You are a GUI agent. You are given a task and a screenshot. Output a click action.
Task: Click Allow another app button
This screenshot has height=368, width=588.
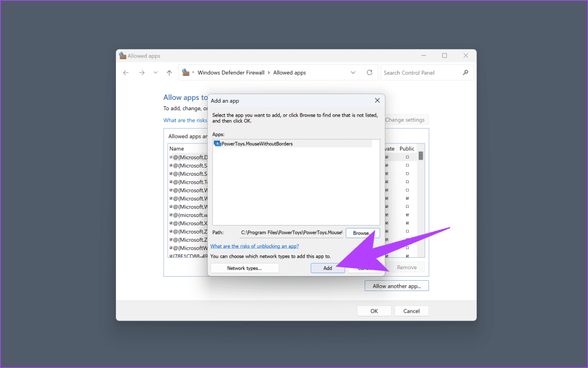click(397, 286)
